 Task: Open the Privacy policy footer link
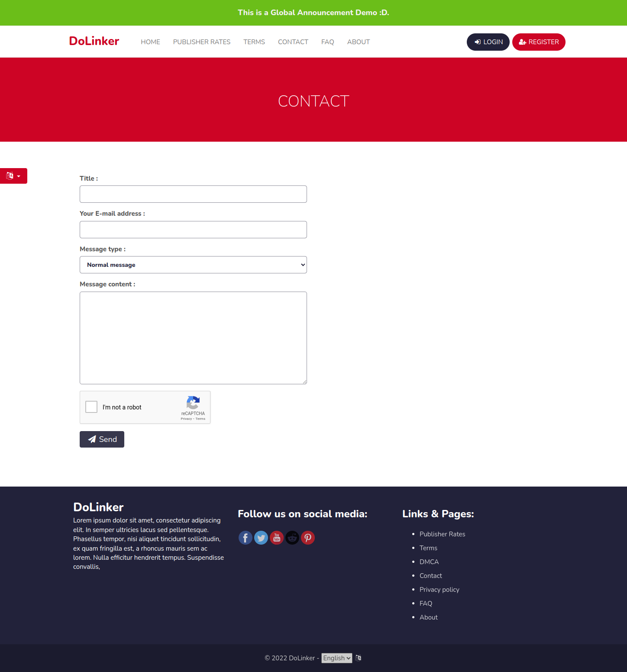pyautogui.click(x=439, y=589)
